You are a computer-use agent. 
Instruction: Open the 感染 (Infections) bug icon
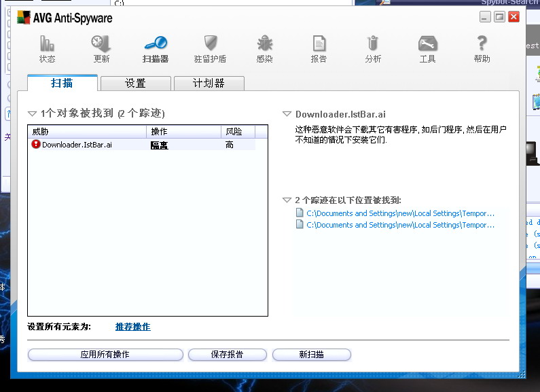click(264, 43)
